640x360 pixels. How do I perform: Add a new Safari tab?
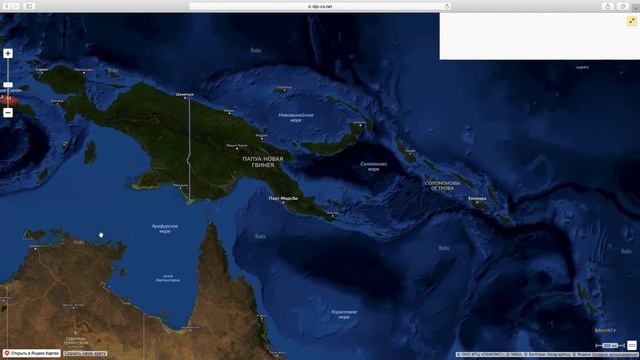point(636,8)
